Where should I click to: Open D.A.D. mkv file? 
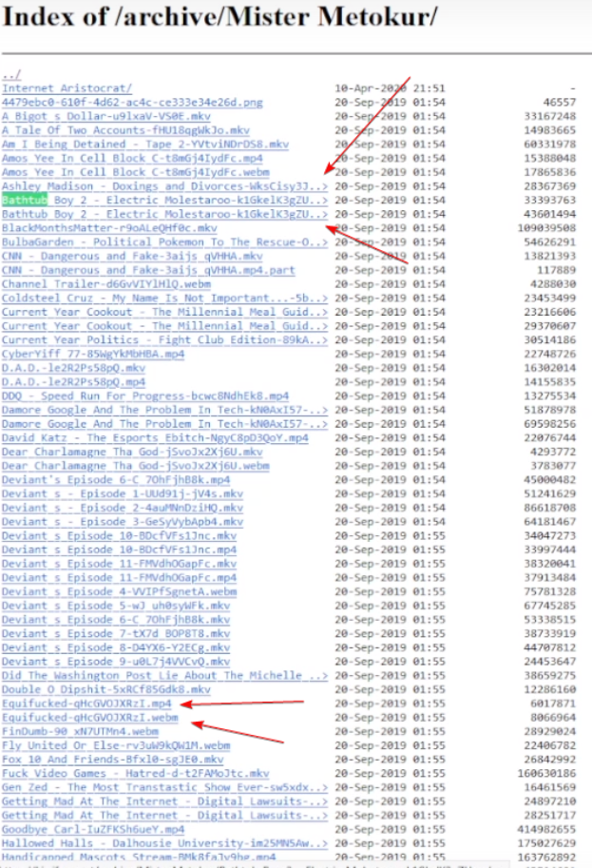[73, 368]
